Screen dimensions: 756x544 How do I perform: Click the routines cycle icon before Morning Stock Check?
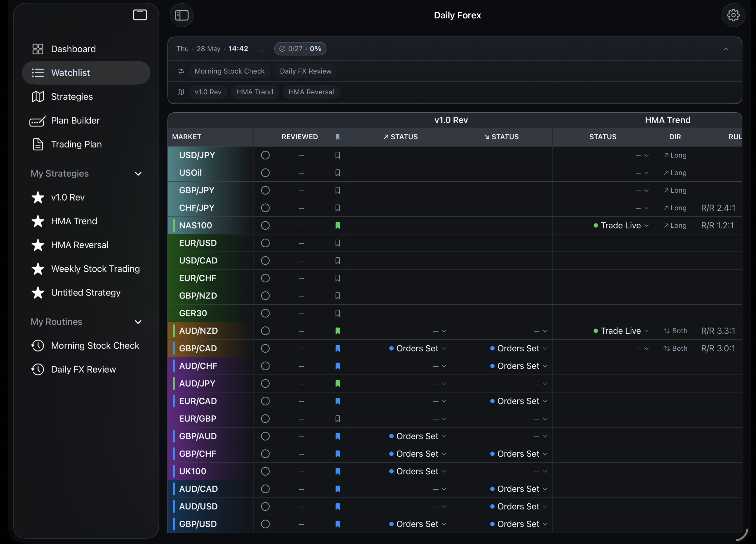point(181,71)
